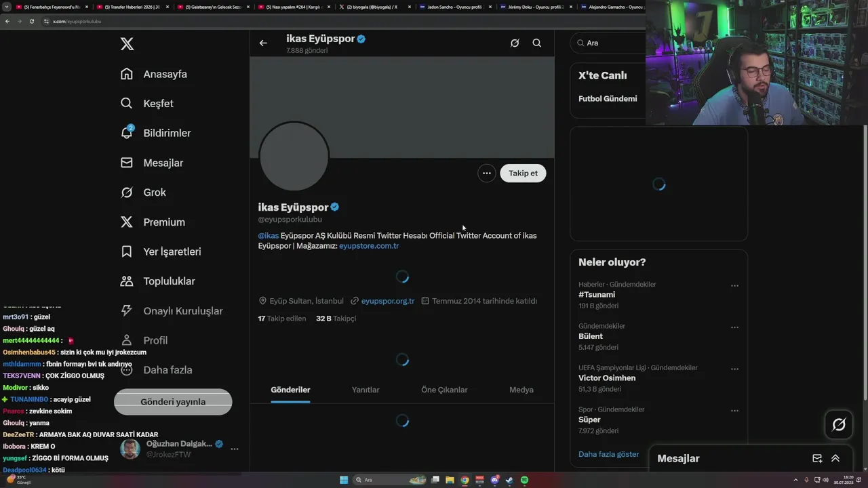Open more options for Victor Osimhen trend

pos(734,369)
